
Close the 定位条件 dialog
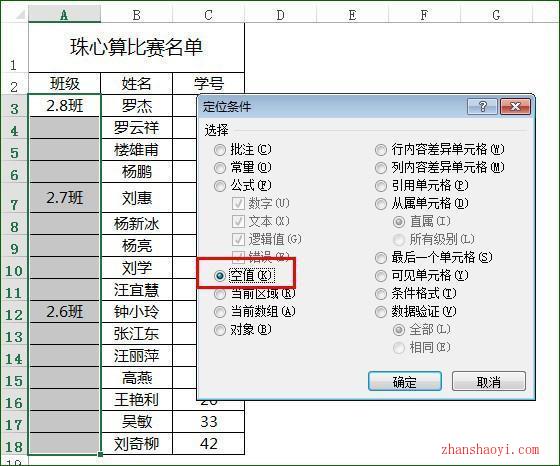pyautogui.click(x=515, y=106)
